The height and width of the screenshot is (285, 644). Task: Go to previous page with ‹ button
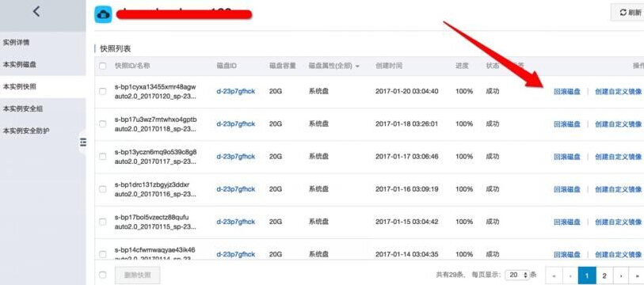pyautogui.click(x=570, y=275)
